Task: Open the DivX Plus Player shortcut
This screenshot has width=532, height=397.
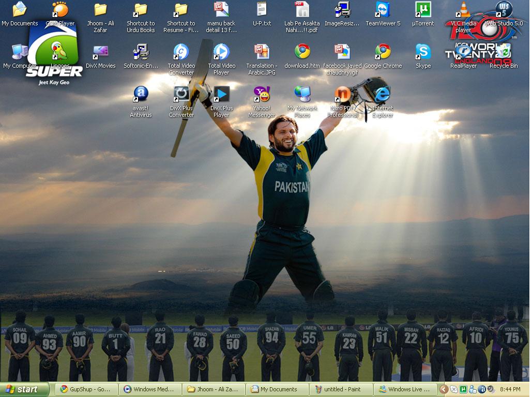Action: (x=221, y=95)
